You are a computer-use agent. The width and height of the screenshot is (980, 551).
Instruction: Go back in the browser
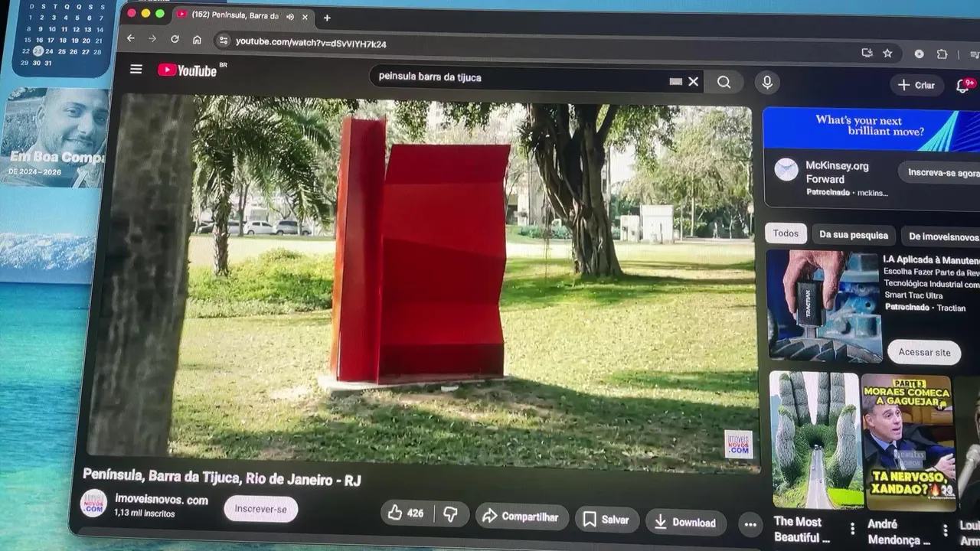pyautogui.click(x=130, y=38)
